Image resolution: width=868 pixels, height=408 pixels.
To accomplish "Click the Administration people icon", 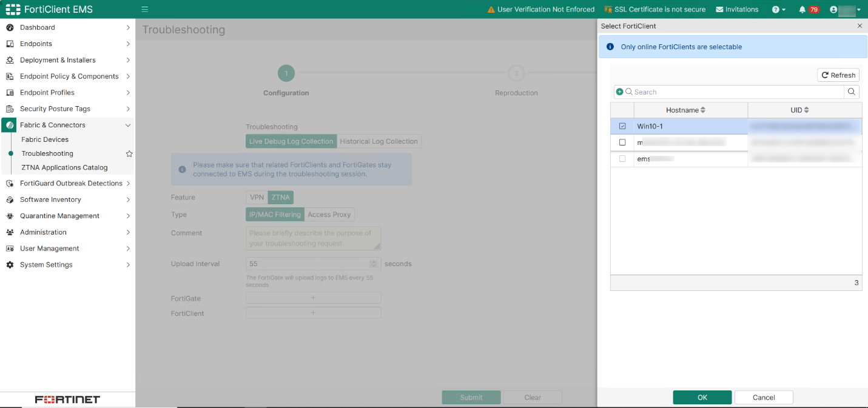I will 10,232.
